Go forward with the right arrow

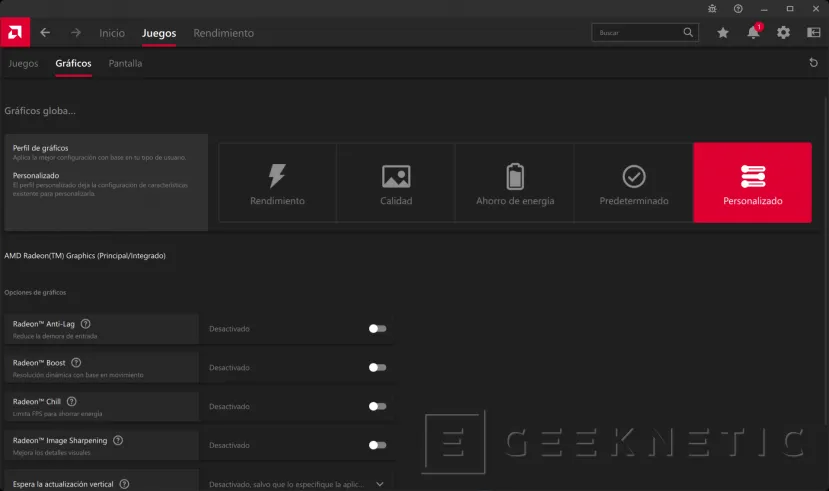[x=76, y=33]
